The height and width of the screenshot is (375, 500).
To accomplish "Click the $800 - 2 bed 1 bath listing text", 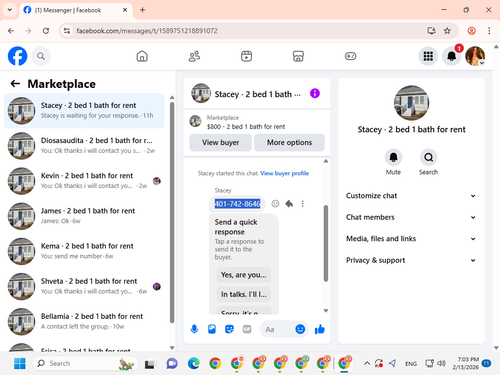I will click(x=246, y=127).
